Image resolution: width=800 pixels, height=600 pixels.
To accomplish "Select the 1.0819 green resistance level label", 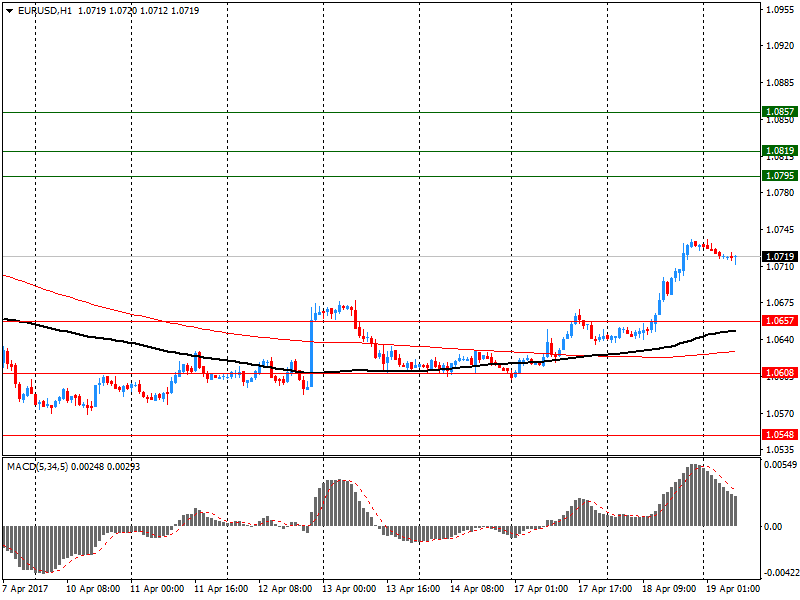I will [x=780, y=151].
